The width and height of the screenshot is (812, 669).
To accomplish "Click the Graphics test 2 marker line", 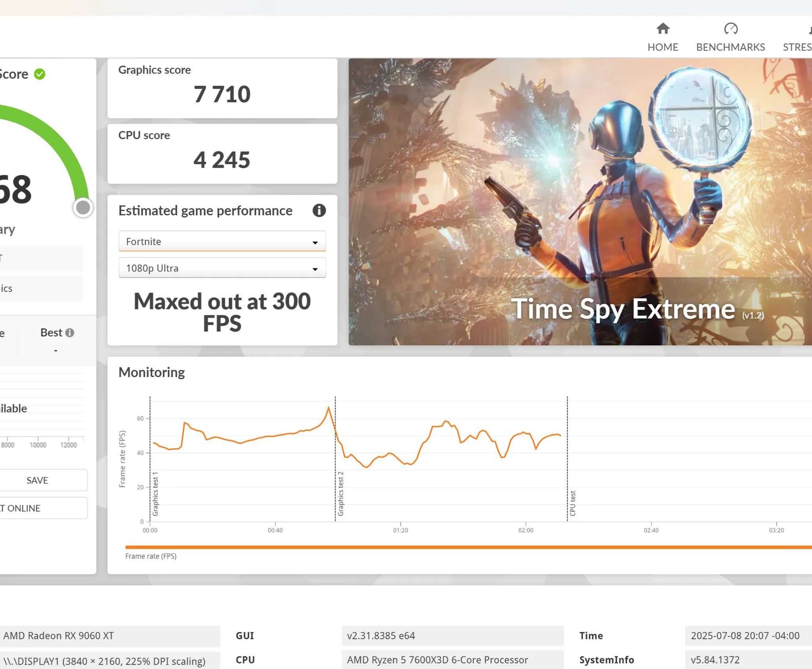I will tap(335, 459).
